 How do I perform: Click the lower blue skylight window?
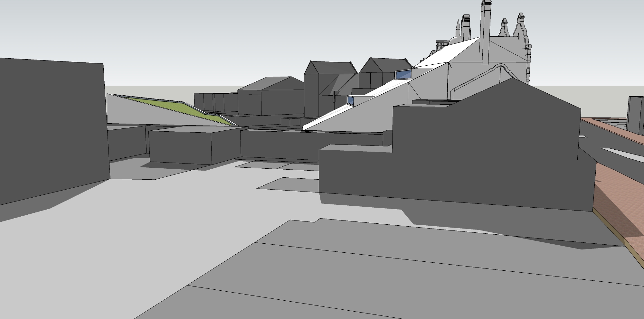click(x=351, y=100)
